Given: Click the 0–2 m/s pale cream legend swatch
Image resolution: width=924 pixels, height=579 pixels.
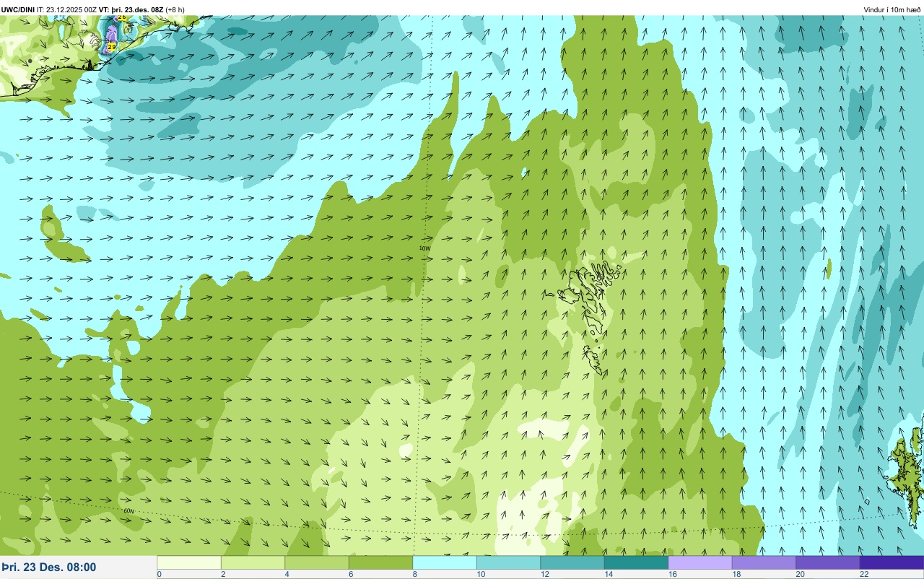Looking at the screenshot, I should (x=189, y=562).
